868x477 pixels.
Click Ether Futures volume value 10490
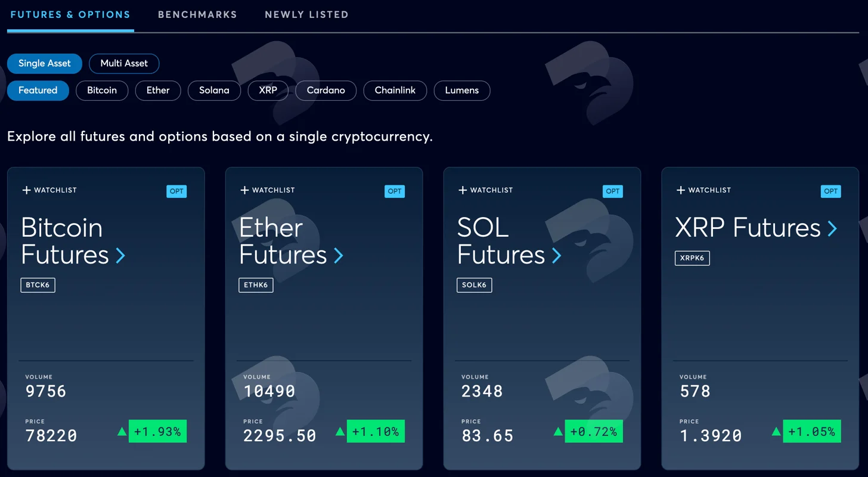click(269, 391)
